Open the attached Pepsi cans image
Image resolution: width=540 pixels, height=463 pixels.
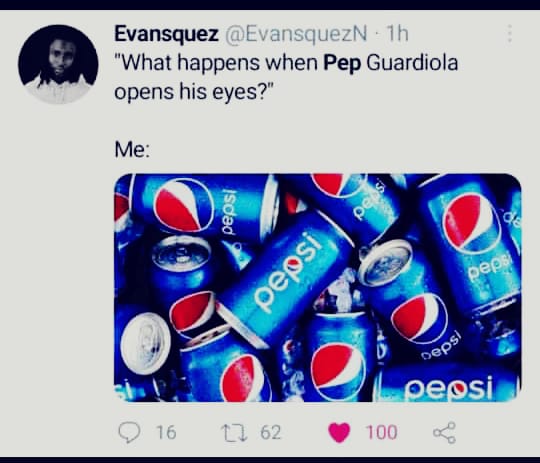(318, 288)
